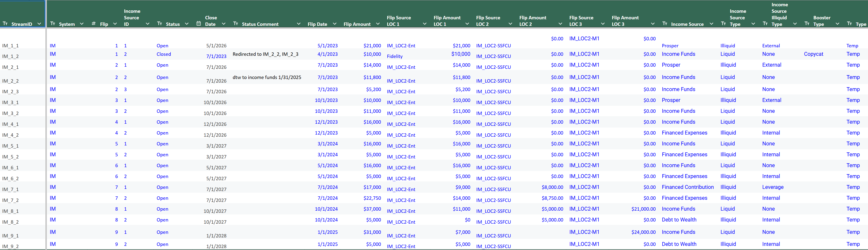Click the text-type icon beside Status Comment

(236, 24)
